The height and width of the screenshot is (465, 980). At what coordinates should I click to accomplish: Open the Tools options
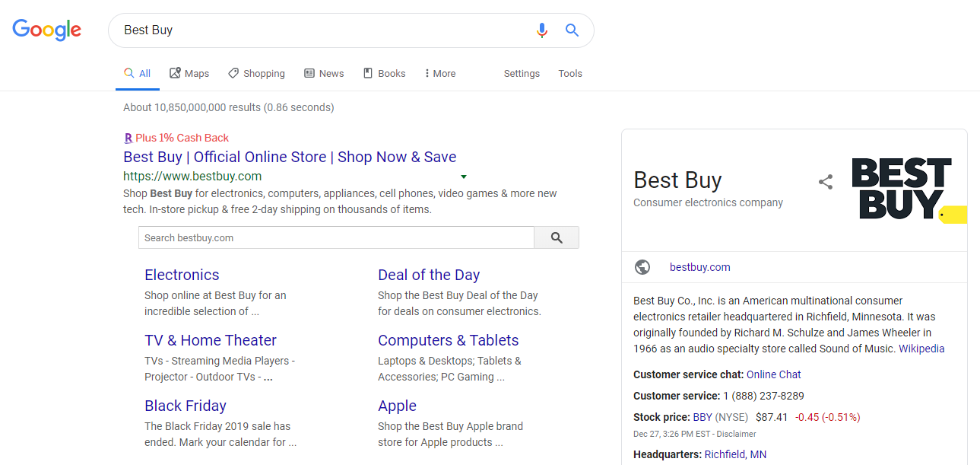(x=569, y=73)
